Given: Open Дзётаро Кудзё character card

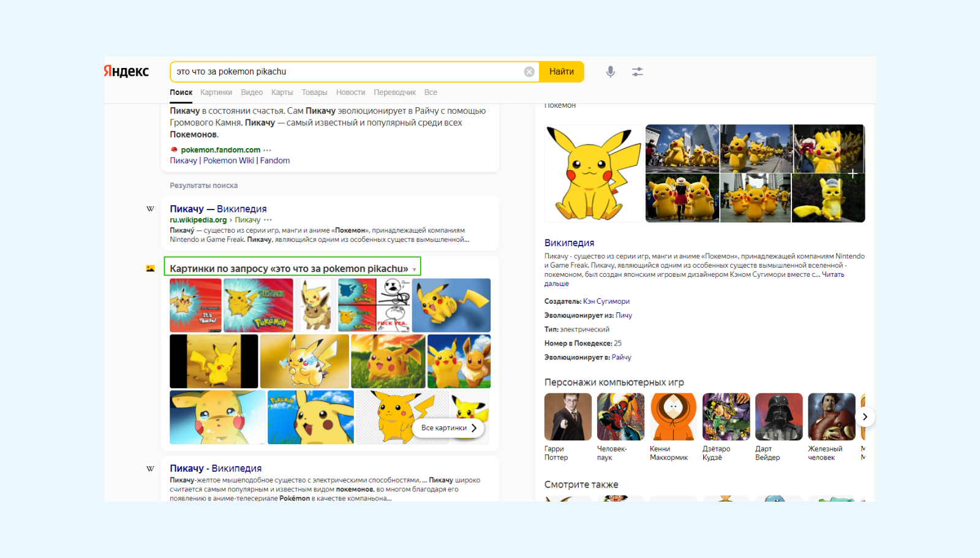Looking at the screenshot, I should click(x=726, y=427).
